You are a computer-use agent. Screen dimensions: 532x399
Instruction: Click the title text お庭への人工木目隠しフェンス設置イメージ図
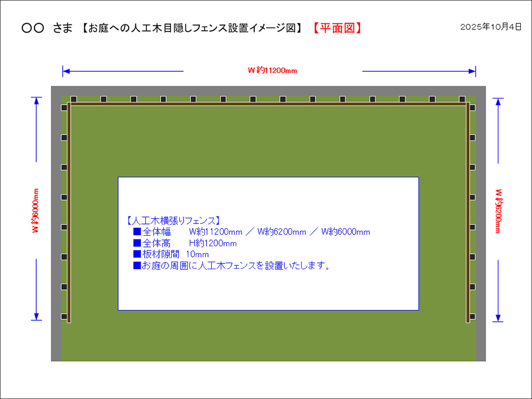tap(192, 28)
